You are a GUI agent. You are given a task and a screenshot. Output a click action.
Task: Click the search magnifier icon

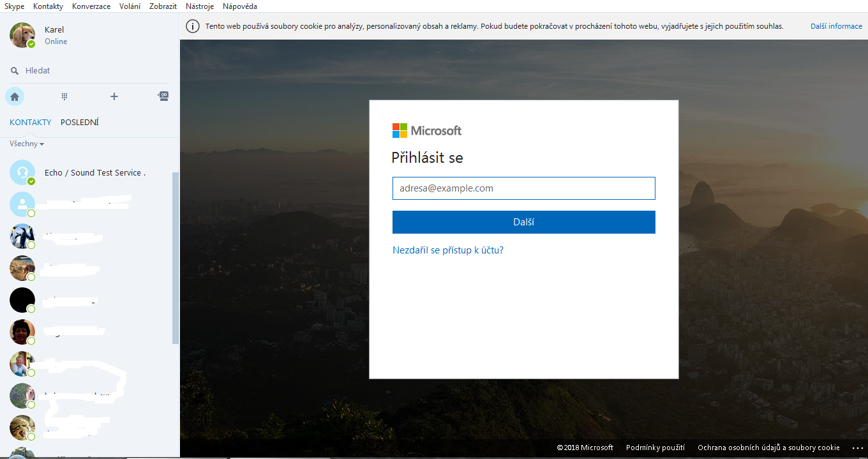point(15,71)
